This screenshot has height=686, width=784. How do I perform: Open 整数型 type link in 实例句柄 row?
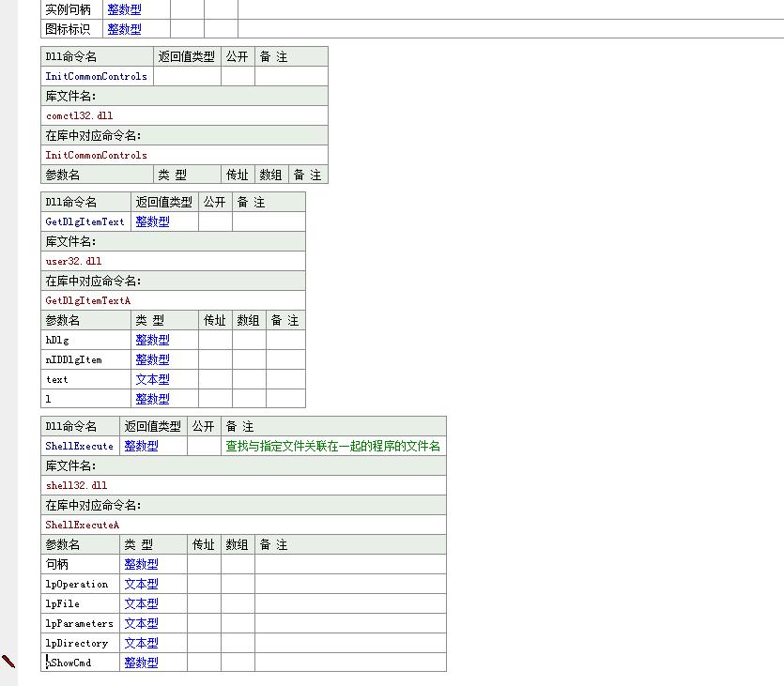pyautogui.click(x=124, y=9)
